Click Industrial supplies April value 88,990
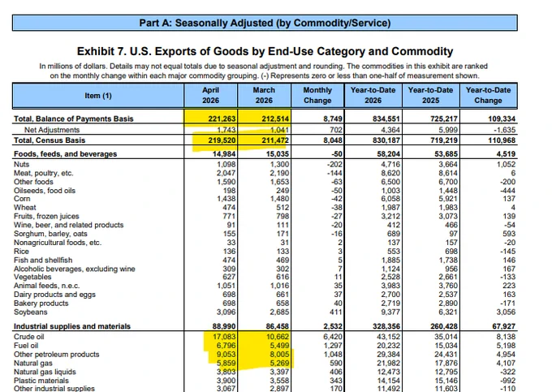 click(x=224, y=326)
